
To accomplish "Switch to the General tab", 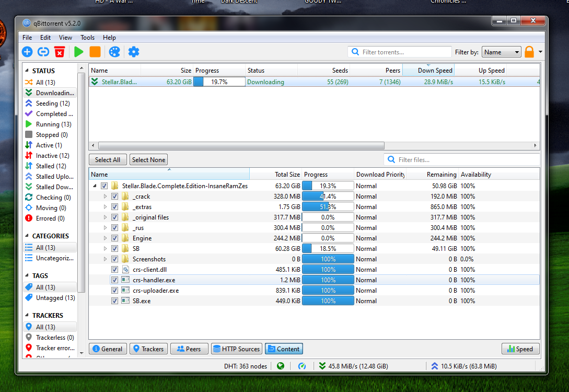I will (108, 349).
